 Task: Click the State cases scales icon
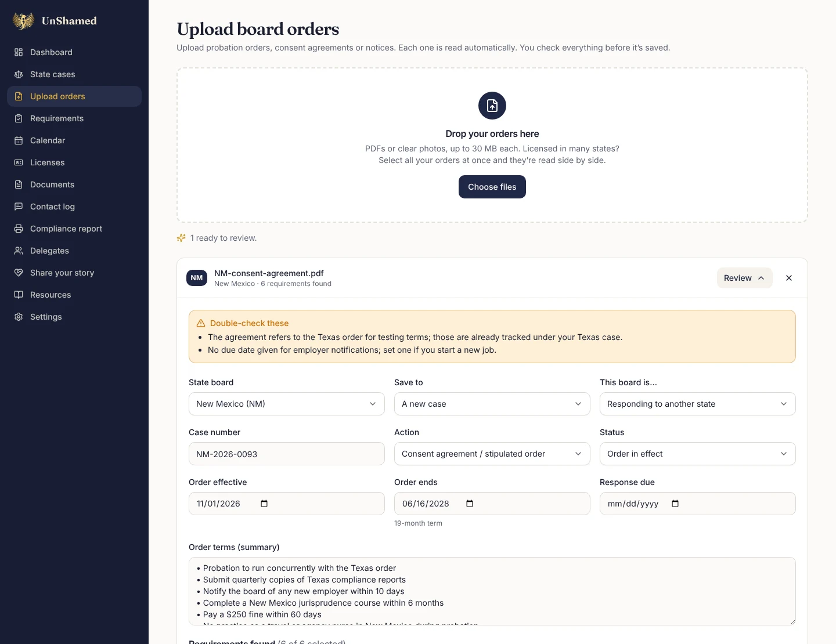(19, 74)
